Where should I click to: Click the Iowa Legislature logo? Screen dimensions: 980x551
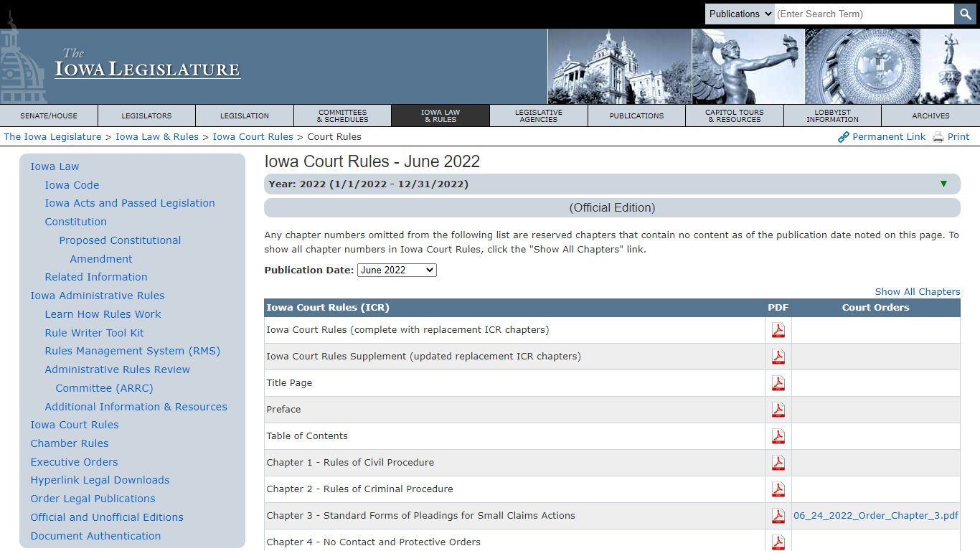click(x=147, y=64)
